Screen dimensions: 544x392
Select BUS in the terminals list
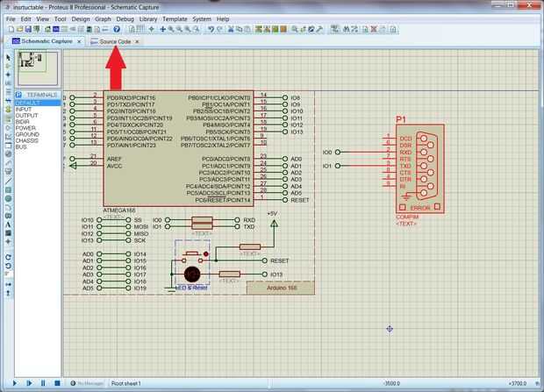pyautogui.click(x=38, y=146)
